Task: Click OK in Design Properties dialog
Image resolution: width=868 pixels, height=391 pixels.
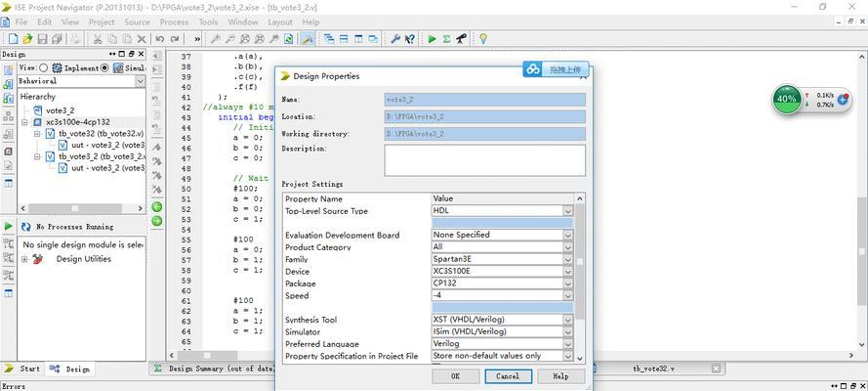Action: [x=455, y=376]
